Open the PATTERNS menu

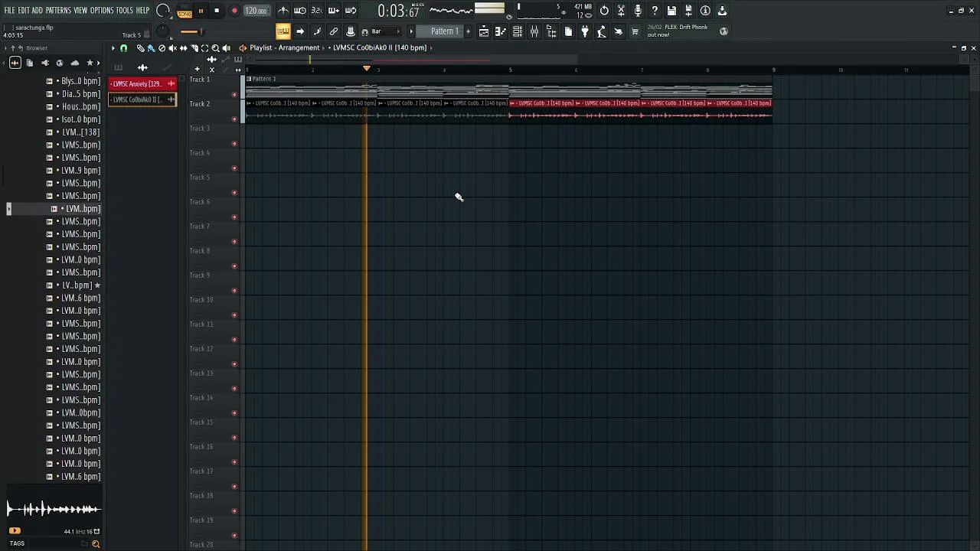tap(58, 11)
